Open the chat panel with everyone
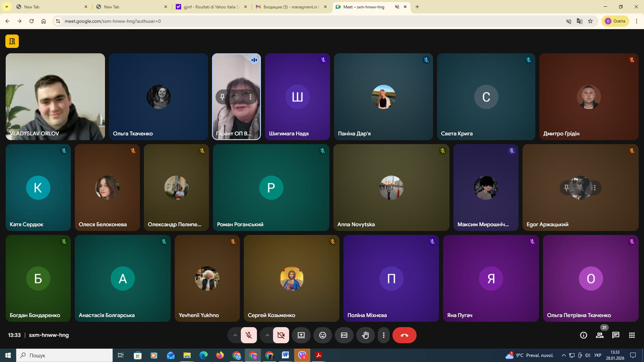 coord(615,335)
